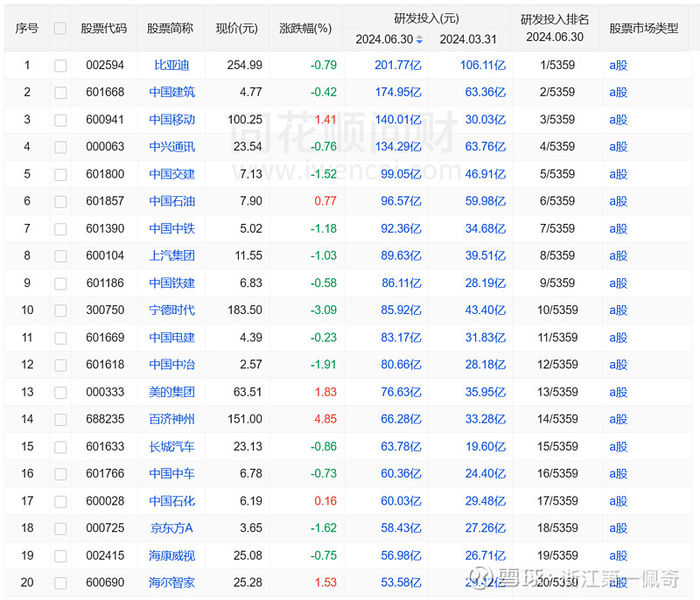Click the 中国中车 stock name

[x=171, y=474]
